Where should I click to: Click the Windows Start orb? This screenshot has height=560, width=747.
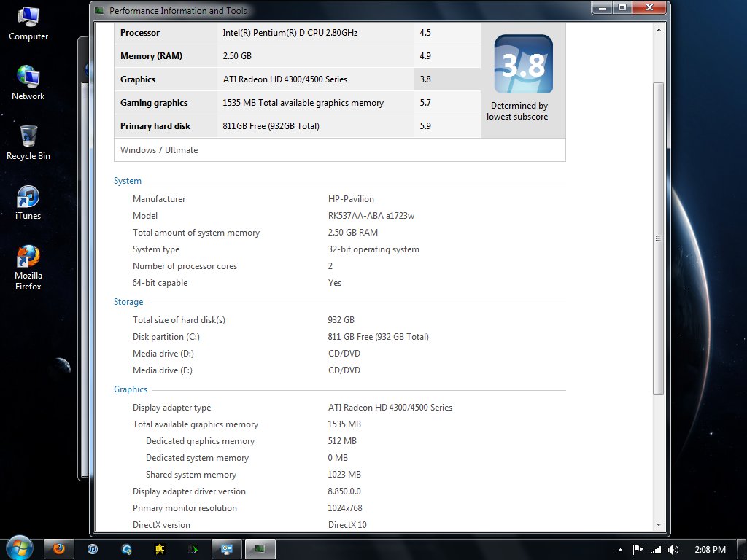point(18,548)
